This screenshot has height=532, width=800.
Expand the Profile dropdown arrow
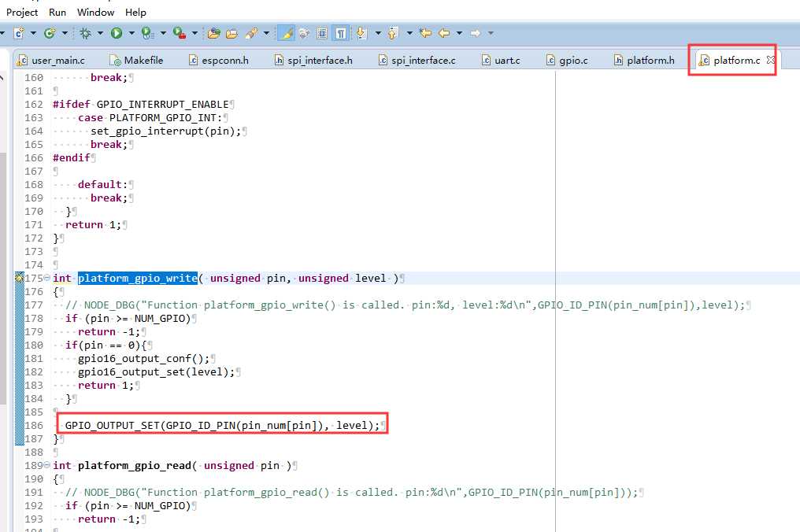[163, 33]
